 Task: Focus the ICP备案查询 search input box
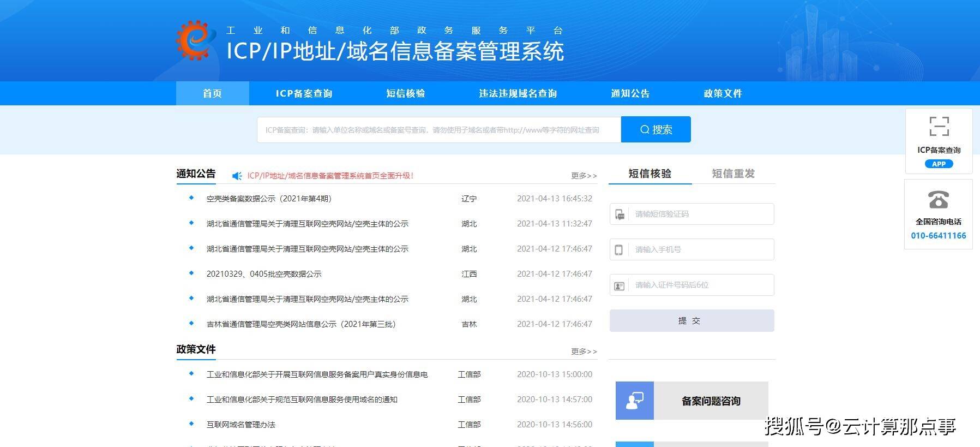(x=438, y=130)
